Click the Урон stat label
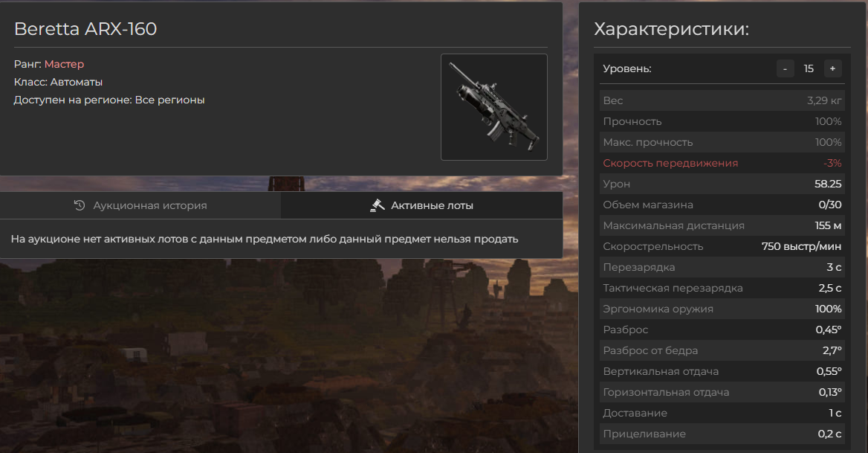 point(617,184)
